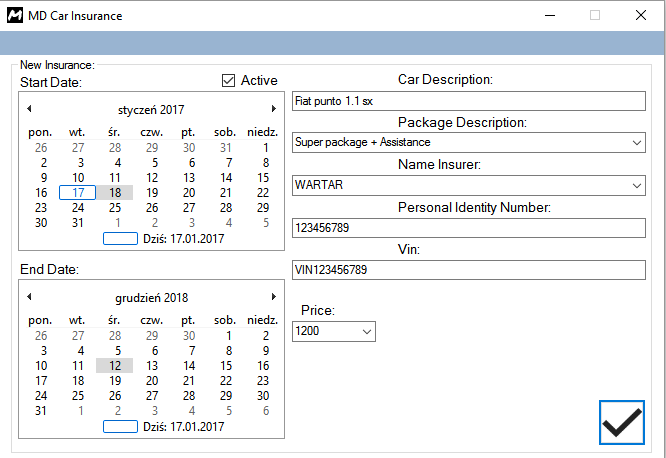
Task: Pick day 20 in the styczeń 2017 calendar
Action: 189,192
